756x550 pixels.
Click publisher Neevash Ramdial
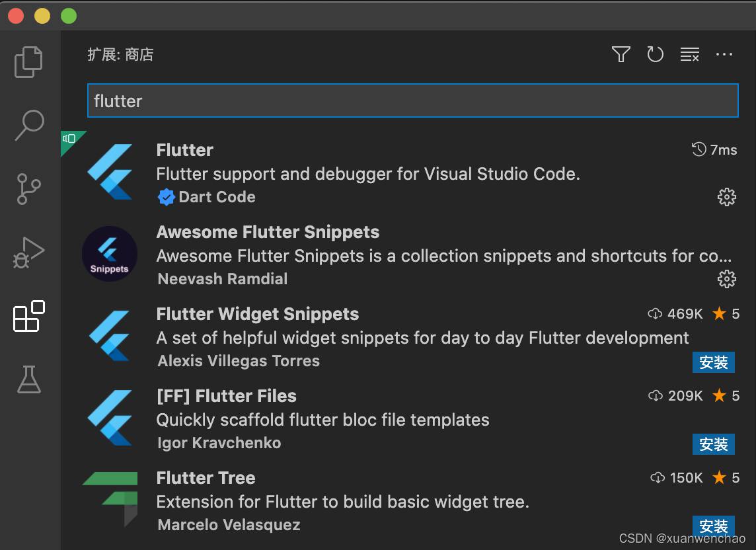tap(222, 279)
